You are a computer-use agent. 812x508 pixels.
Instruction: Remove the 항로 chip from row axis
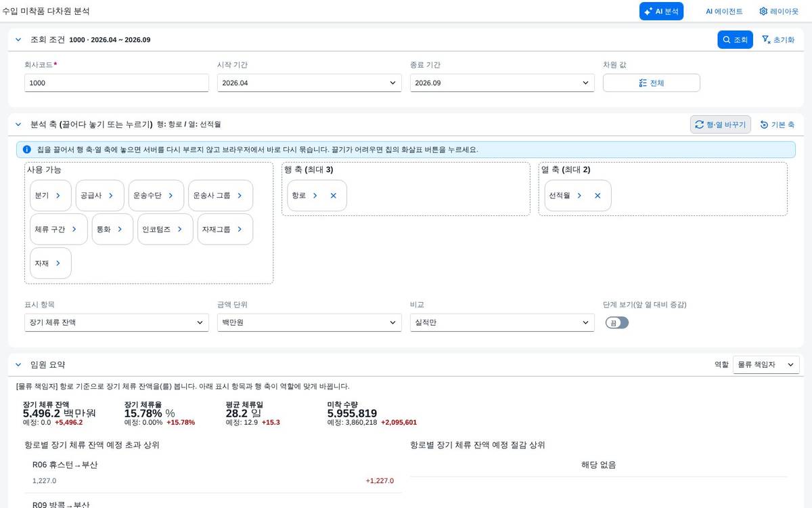pos(333,195)
